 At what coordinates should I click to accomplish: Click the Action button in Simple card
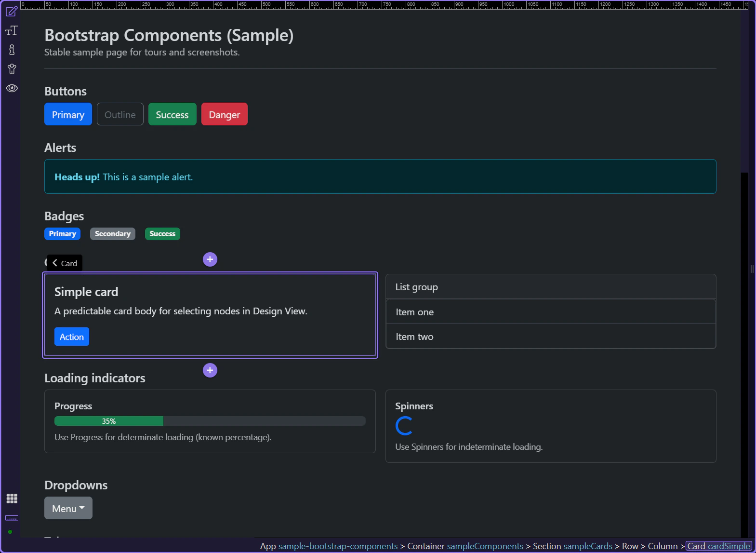(71, 337)
